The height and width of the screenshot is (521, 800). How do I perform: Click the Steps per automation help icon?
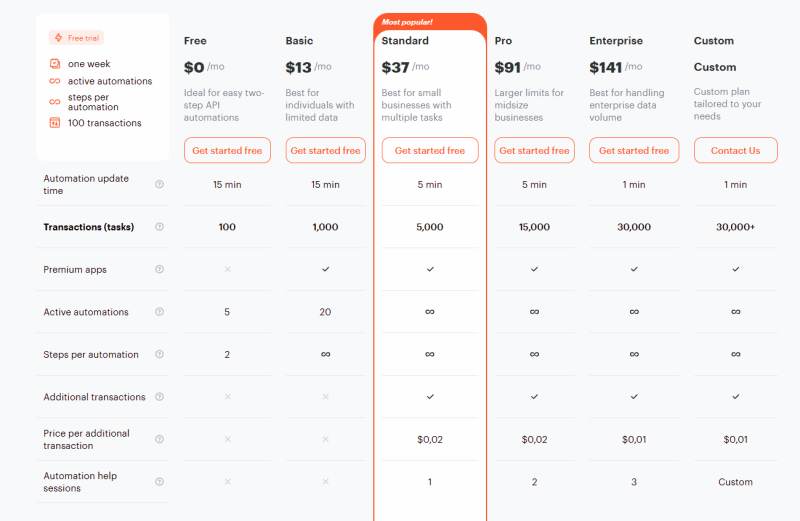(159, 354)
